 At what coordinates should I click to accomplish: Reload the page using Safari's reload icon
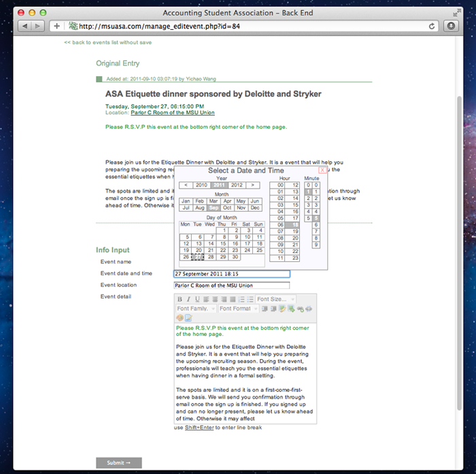[x=432, y=26]
